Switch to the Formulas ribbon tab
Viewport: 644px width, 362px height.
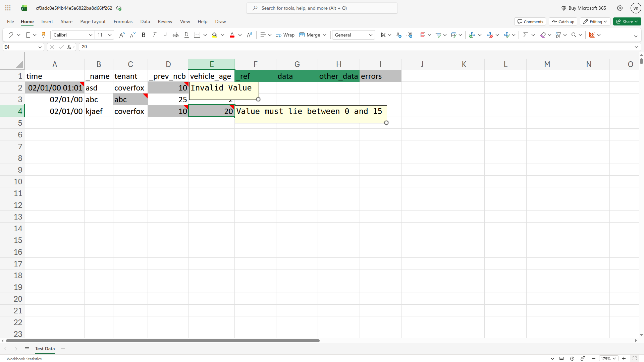pyautogui.click(x=123, y=21)
